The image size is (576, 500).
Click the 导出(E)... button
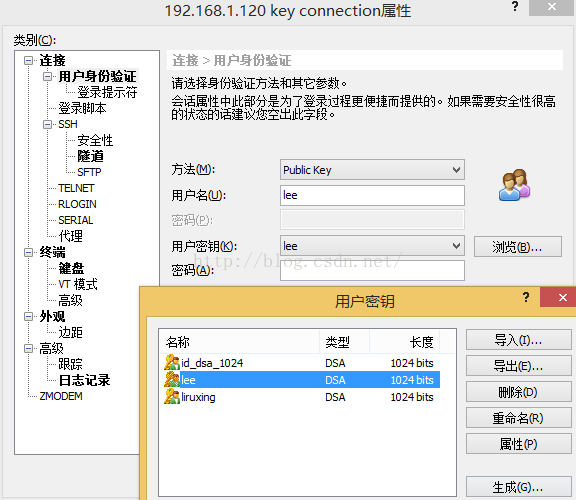pyautogui.click(x=518, y=366)
